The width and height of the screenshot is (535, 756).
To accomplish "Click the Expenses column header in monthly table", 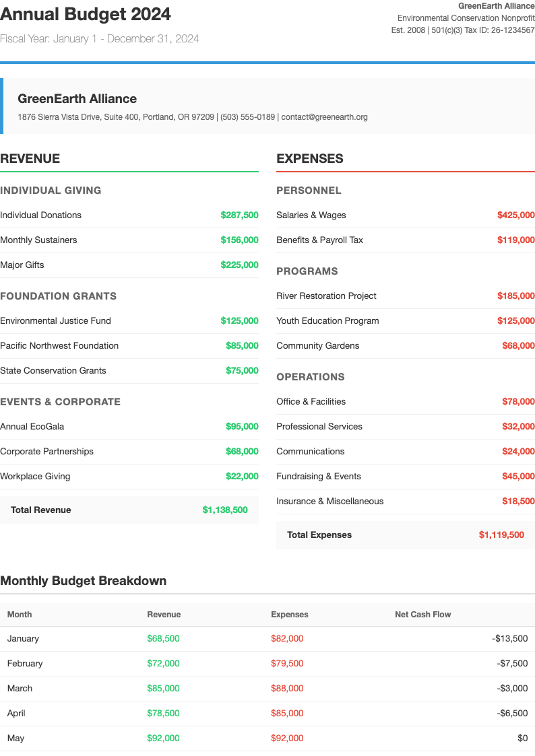I will pos(290,615).
